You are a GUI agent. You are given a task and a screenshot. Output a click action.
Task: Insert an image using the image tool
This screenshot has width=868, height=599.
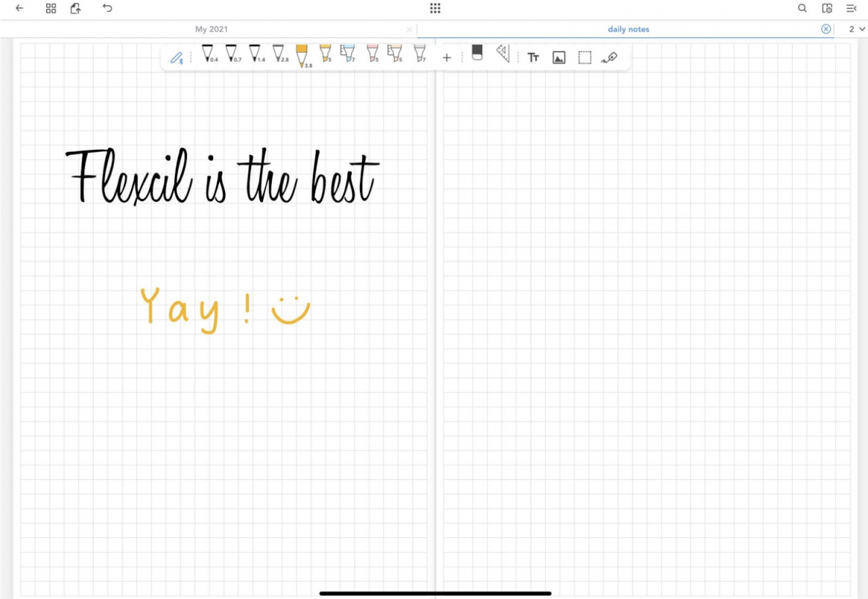click(x=559, y=58)
